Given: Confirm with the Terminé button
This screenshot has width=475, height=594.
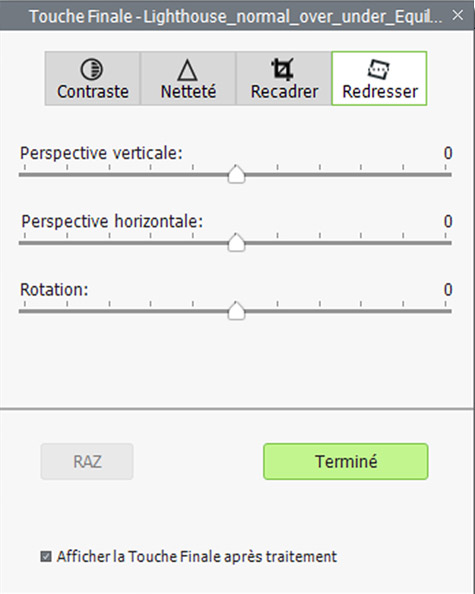Looking at the screenshot, I should point(346,461).
